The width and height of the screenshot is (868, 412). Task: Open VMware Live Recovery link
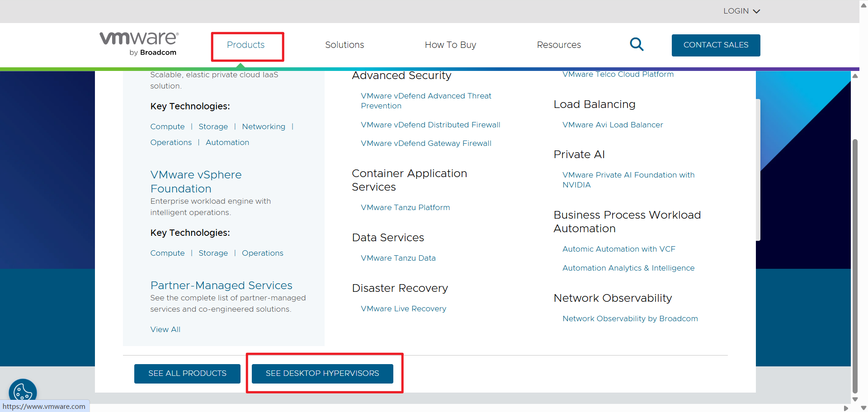(x=403, y=309)
